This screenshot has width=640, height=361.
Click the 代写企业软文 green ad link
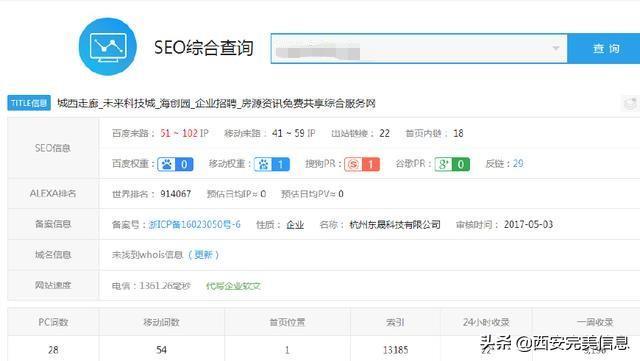point(233,286)
